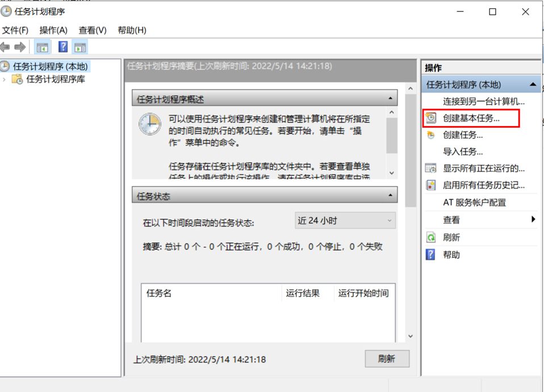Click the 任务计划程序 title bar clock icon

coord(6,11)
